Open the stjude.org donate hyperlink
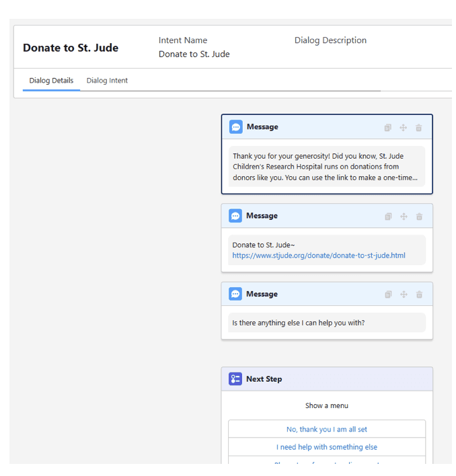 coord(319,255)
